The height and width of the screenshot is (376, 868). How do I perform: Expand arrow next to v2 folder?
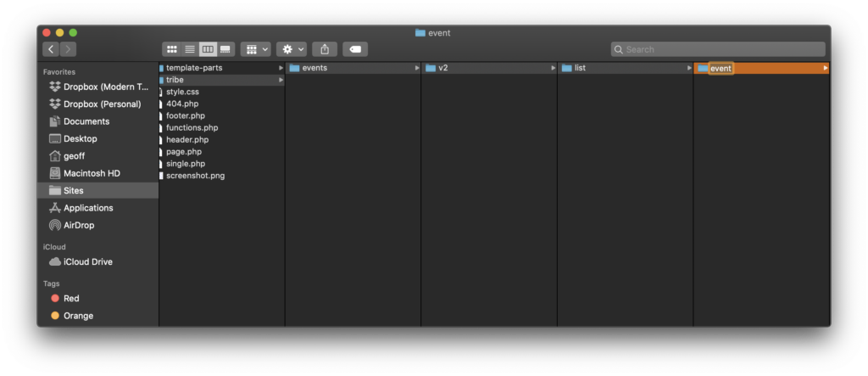point(553,68)
